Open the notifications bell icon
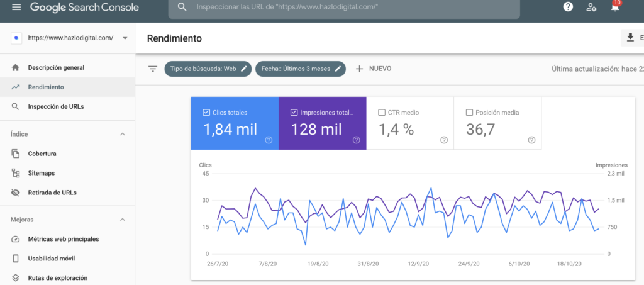The image size is (644, 285). 614,8
